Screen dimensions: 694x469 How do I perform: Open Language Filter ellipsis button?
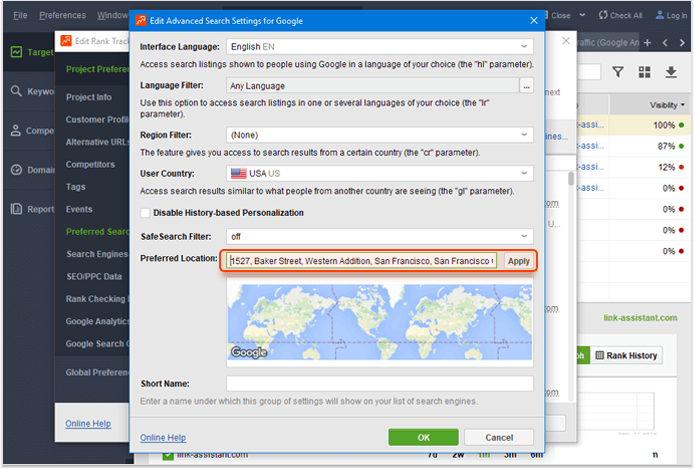(x=526, y=85)
